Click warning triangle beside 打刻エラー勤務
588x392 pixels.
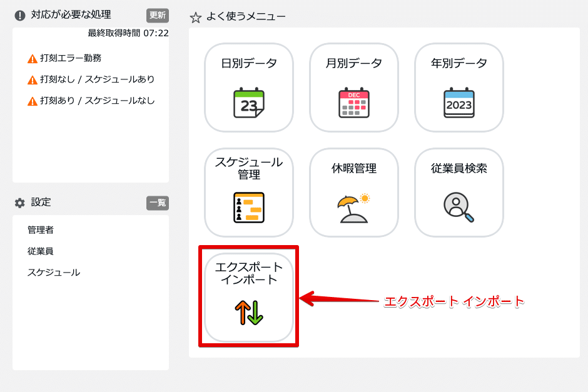coord(33,59)
